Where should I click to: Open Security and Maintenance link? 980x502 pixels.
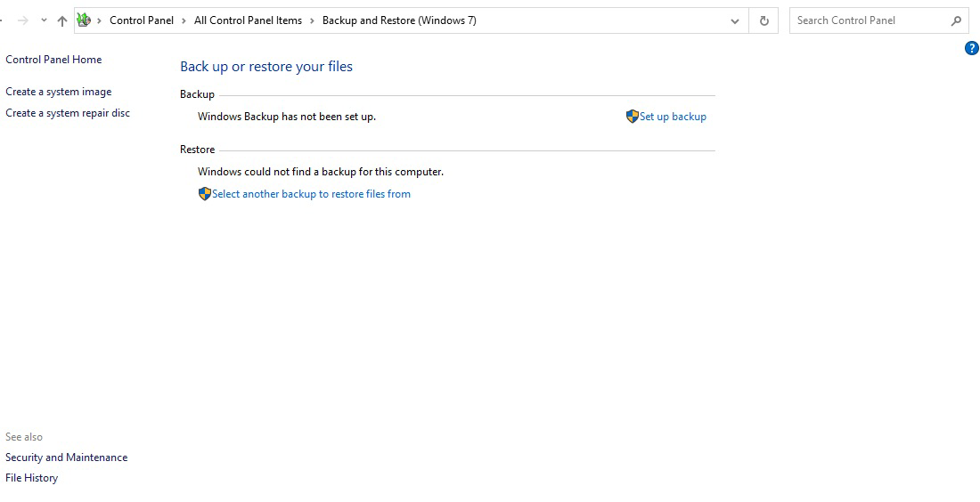tap(66, 457)
